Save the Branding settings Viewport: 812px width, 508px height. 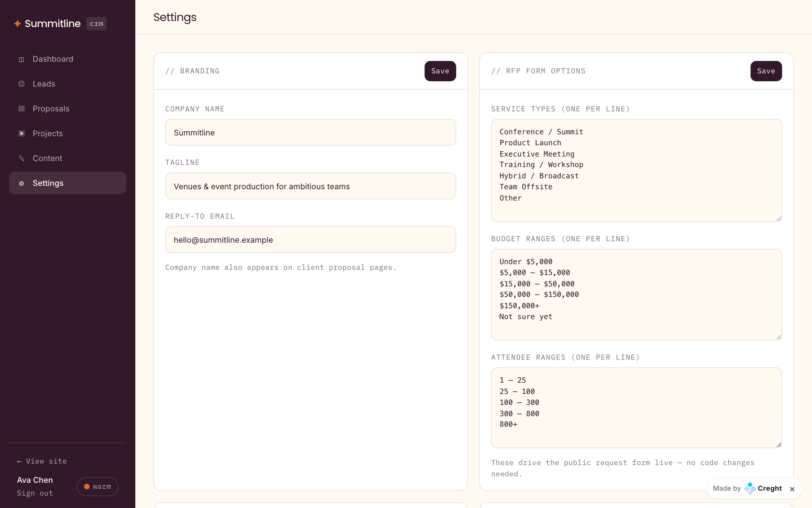point(440,71)
